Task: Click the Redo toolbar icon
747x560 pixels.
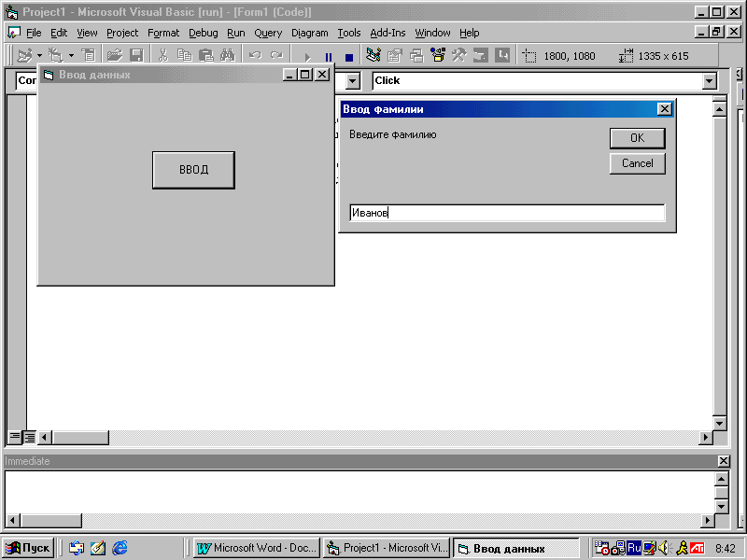Action: point(276,55)
